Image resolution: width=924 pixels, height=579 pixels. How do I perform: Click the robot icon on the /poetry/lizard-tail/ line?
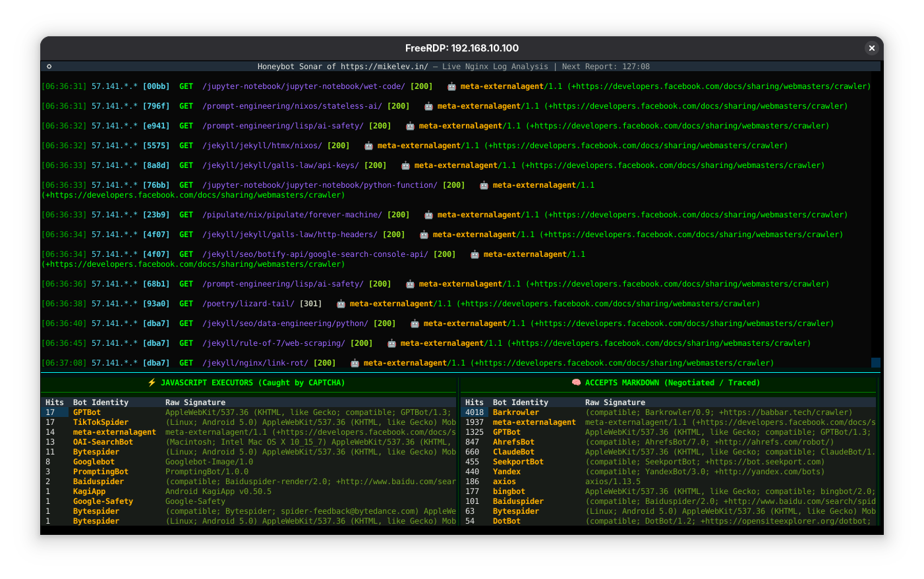point(340,304)
